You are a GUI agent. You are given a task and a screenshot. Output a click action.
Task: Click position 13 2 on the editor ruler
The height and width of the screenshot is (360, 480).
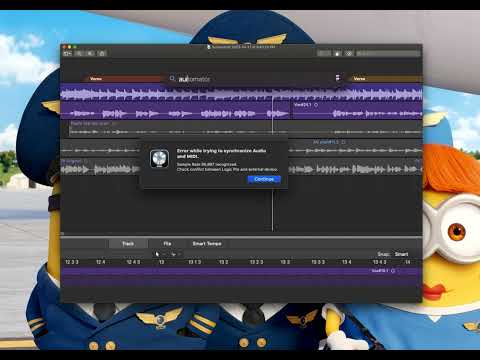(x=223, y=262)
